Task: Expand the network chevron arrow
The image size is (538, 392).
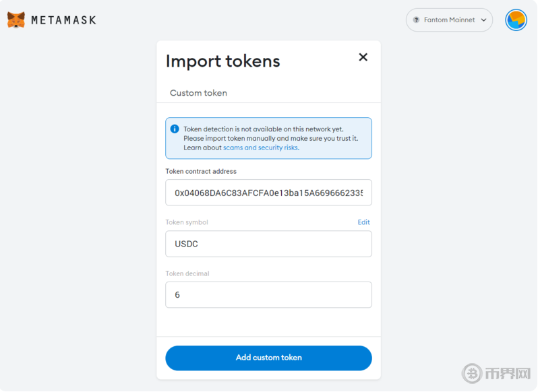Action: [x=483, y=20]
